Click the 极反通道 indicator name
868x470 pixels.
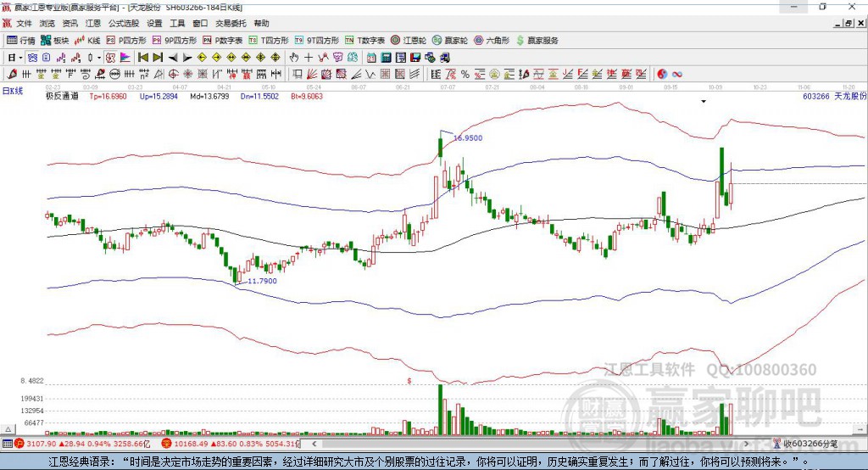click(62, 97)
